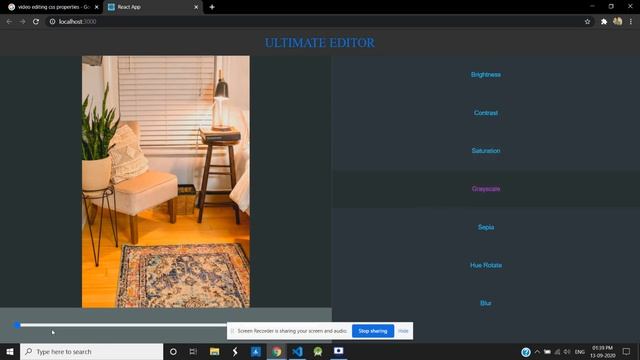The height and width of the screenshot is (360, 640).
Task: Open the blue A taskbar app
Action: pos(256,351)
